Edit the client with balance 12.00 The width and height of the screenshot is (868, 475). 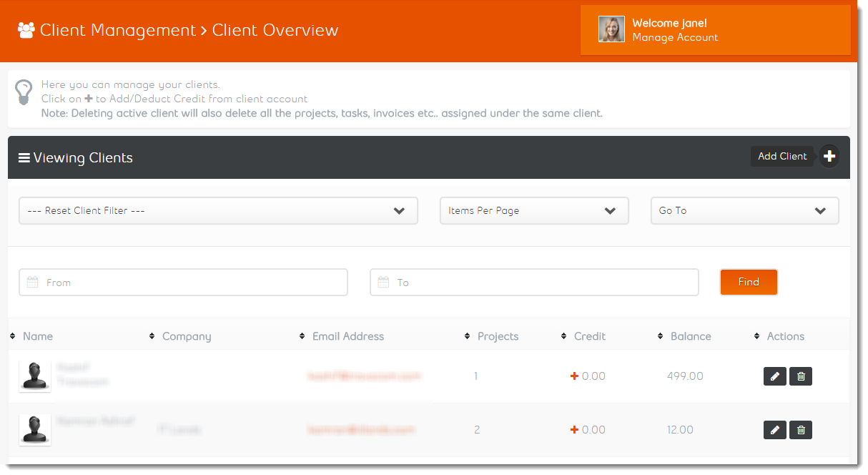click(775, 430)
